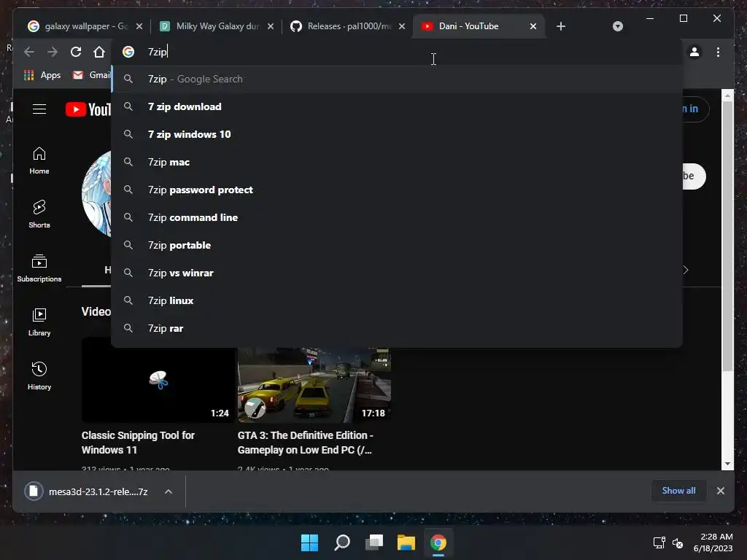Viewport: 747px width, 560px height.
Task: Open the YouTube hamburger guide menu
Action: [x=39, y=109]
